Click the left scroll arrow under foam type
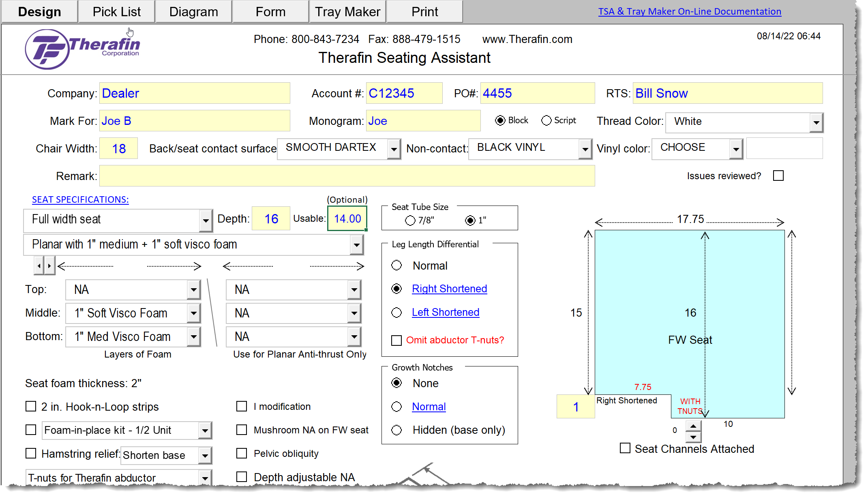Screen dimensions: 868x497 39,266
